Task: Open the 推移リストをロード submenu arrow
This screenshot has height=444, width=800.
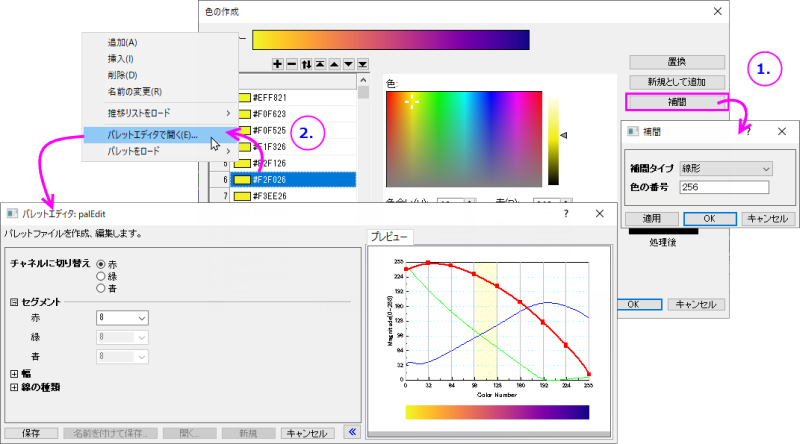Action: (x=228, y=113)
